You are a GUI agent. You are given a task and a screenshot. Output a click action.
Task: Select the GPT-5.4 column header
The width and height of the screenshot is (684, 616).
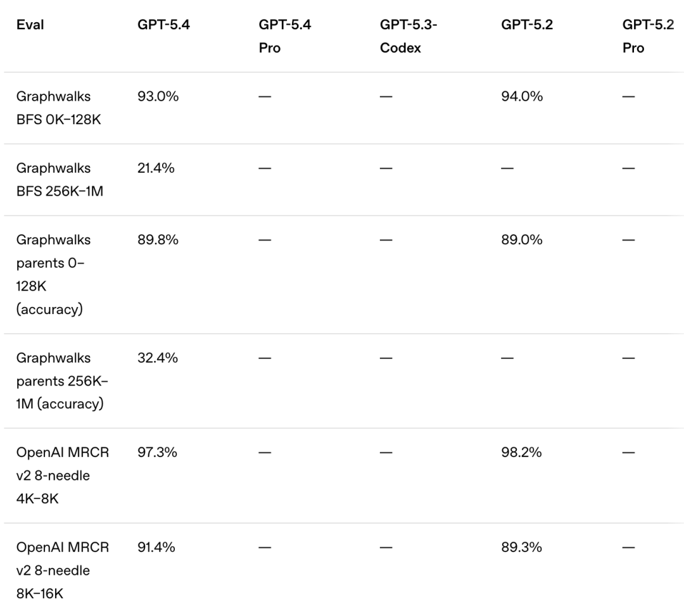click(x=159, y=27)
